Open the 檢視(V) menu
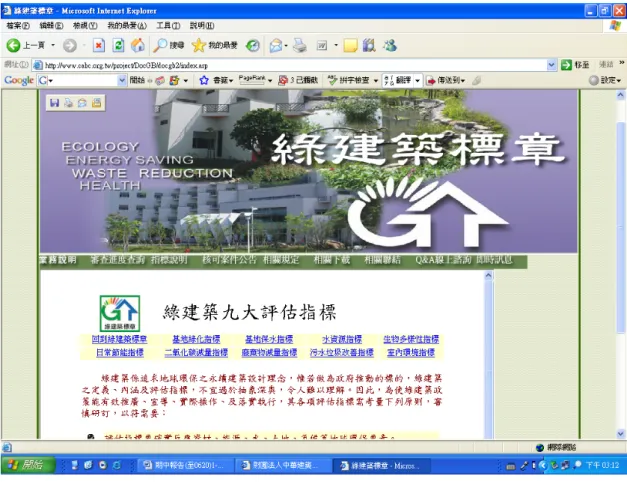627x497 pixels. pos(85,26)
